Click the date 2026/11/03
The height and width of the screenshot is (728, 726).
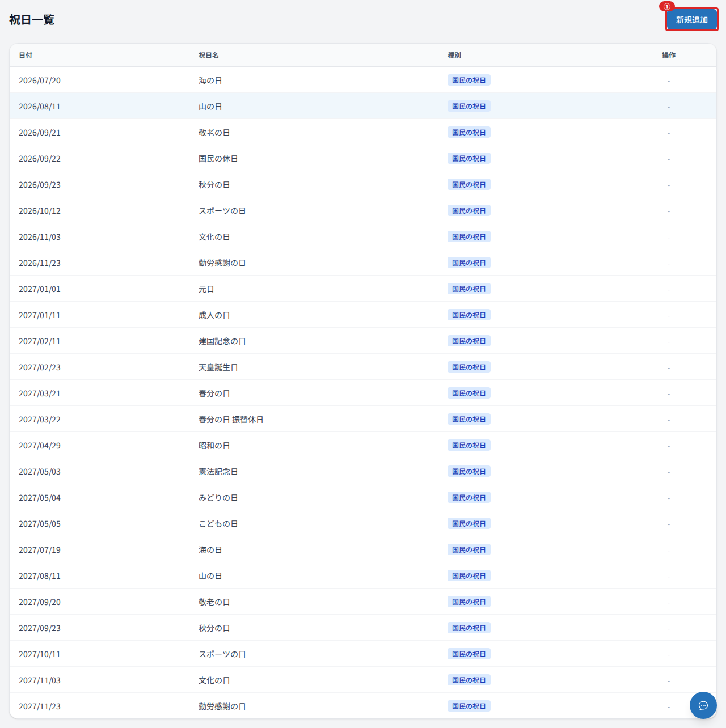(40, 237)
